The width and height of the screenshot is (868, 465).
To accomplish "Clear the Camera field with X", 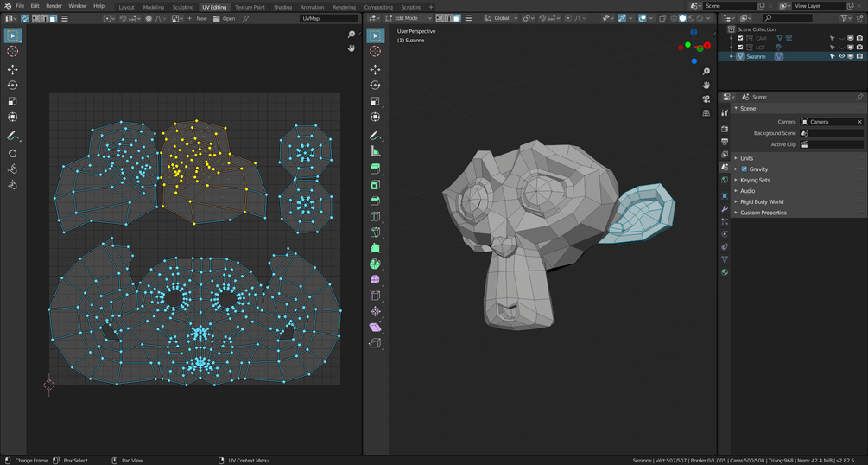I will [x=859, y=122].
